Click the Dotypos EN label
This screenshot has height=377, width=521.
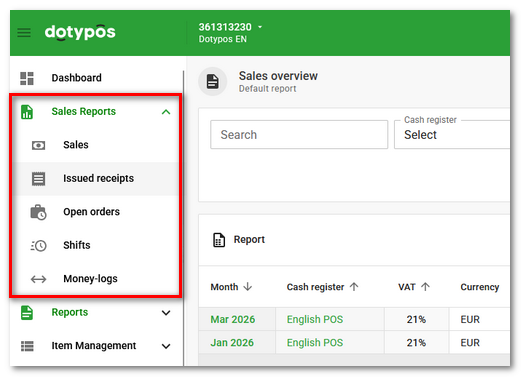click(223, 39)
